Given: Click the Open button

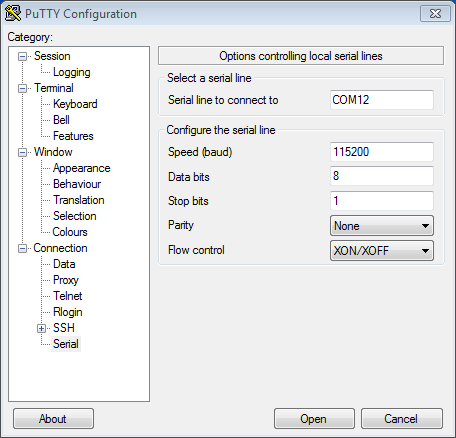Looking at the screenshot, I should tap(314, 419).
